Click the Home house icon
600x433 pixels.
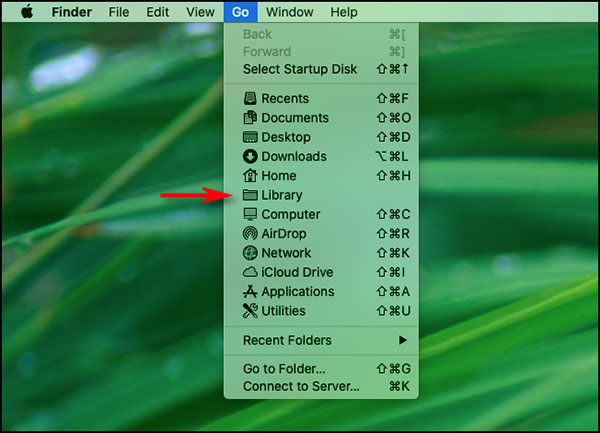(x=250, y=176)
